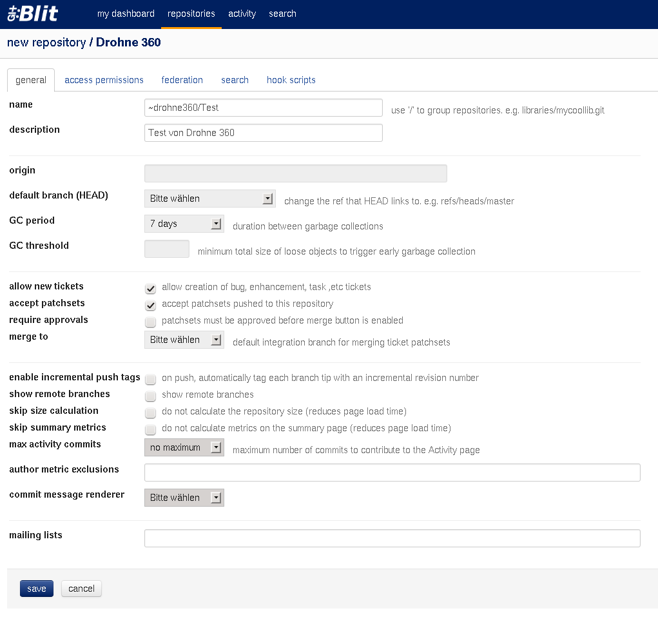Uncheck the allow new tickets checkbox
658x644 pixels.
(151, 288)
